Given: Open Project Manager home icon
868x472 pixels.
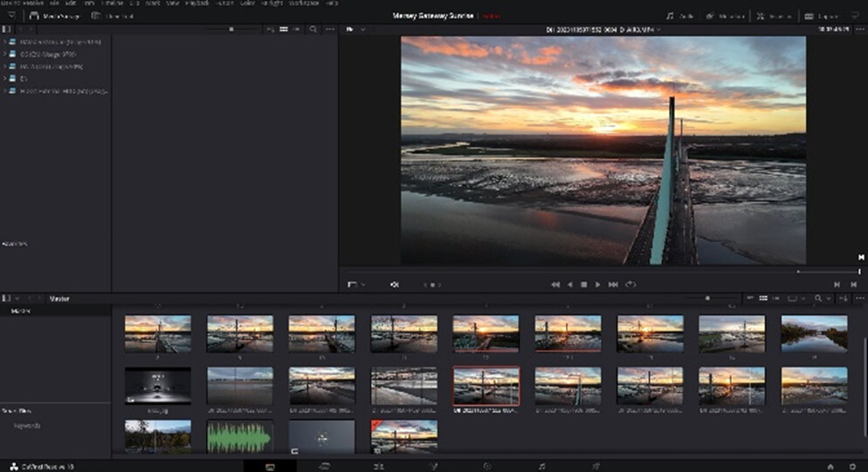Looking at the screenshot, I should (830, 466).
